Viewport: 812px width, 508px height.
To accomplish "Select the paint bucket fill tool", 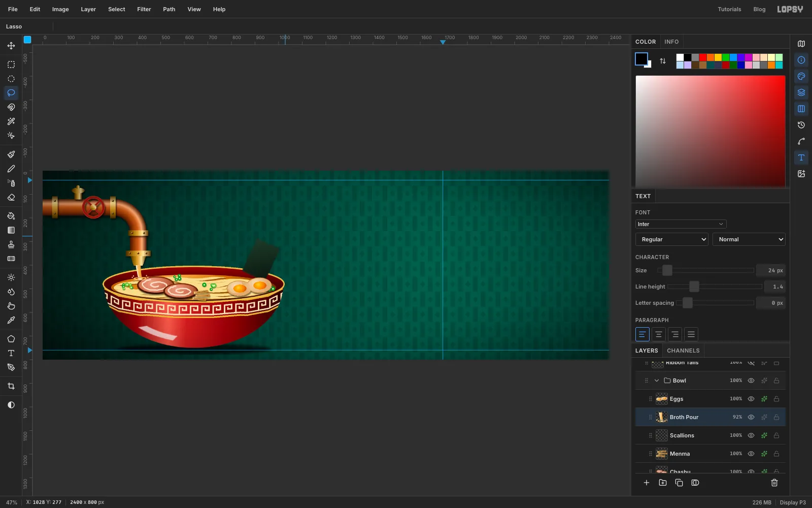I will pos(11,216).
